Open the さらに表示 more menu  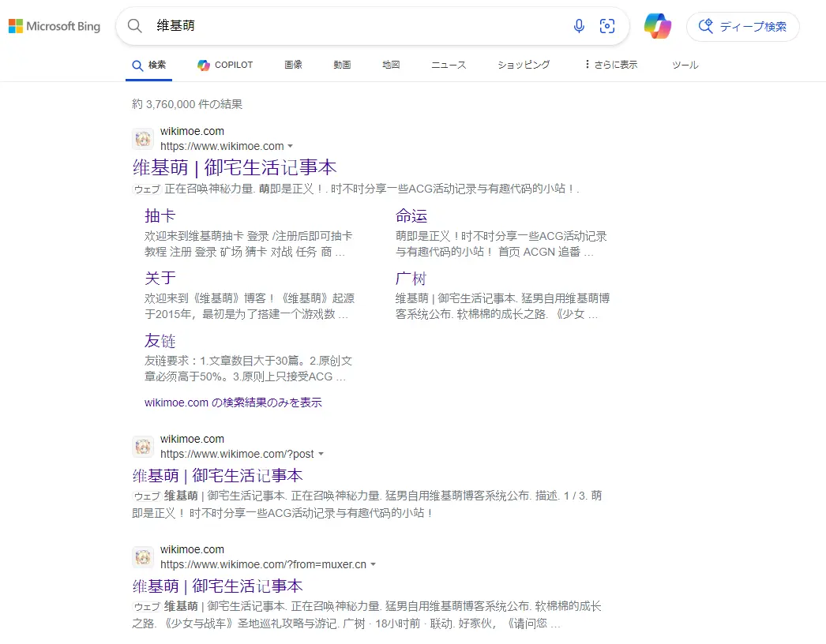pyautogui.click(x=610, y=65)
